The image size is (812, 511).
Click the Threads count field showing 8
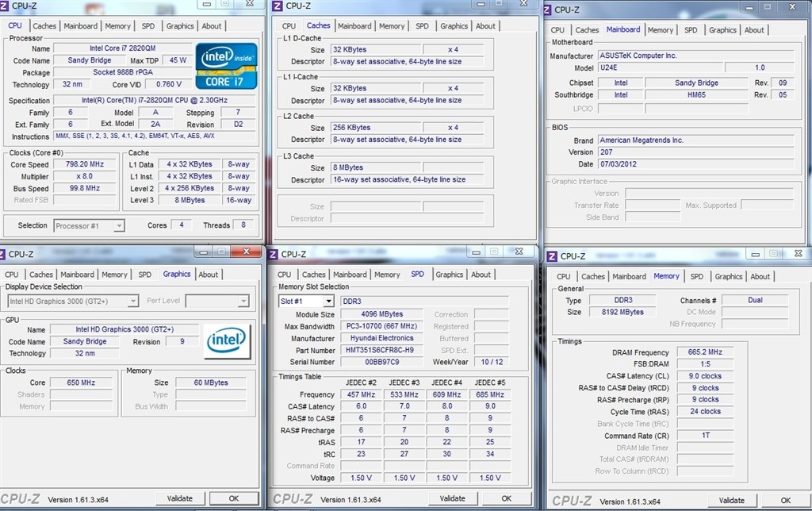pos(243,225)
